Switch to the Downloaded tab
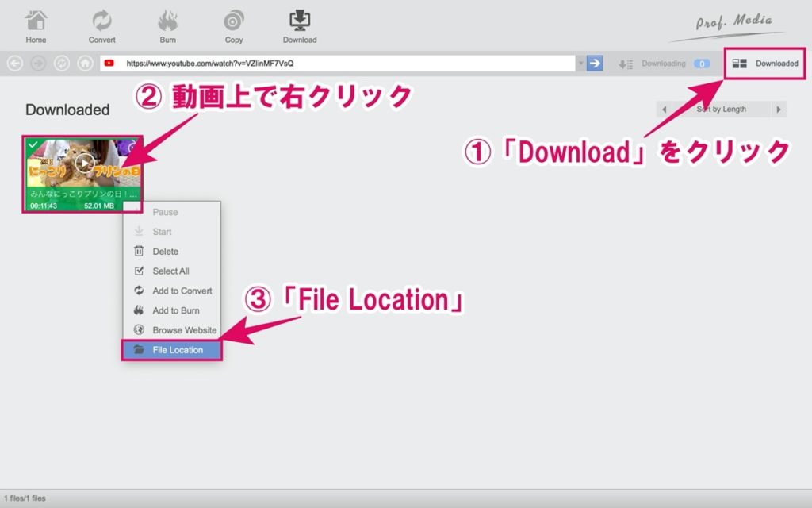This screenshot has width=812, height=508. tap(765, 63)
